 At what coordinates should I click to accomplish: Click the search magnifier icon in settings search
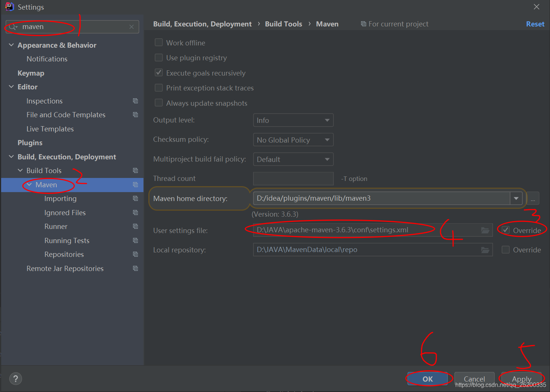point(13,27)
